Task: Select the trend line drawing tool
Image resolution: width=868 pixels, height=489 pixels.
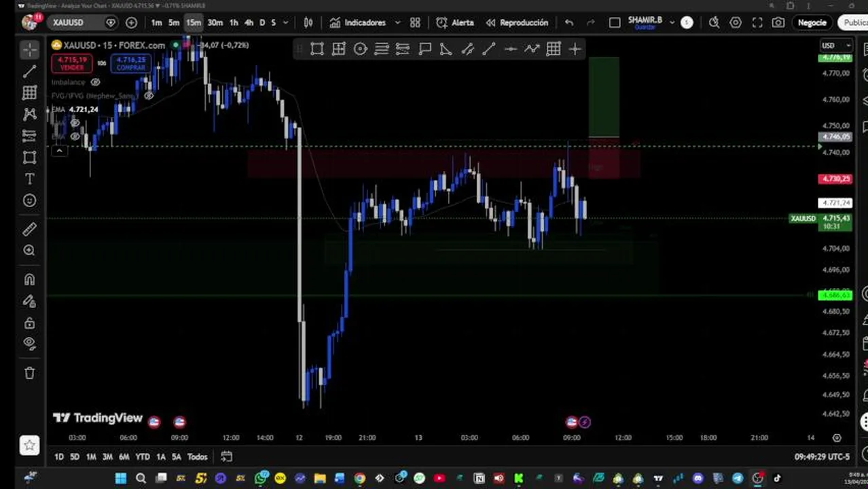Action: tap(29, 71)
